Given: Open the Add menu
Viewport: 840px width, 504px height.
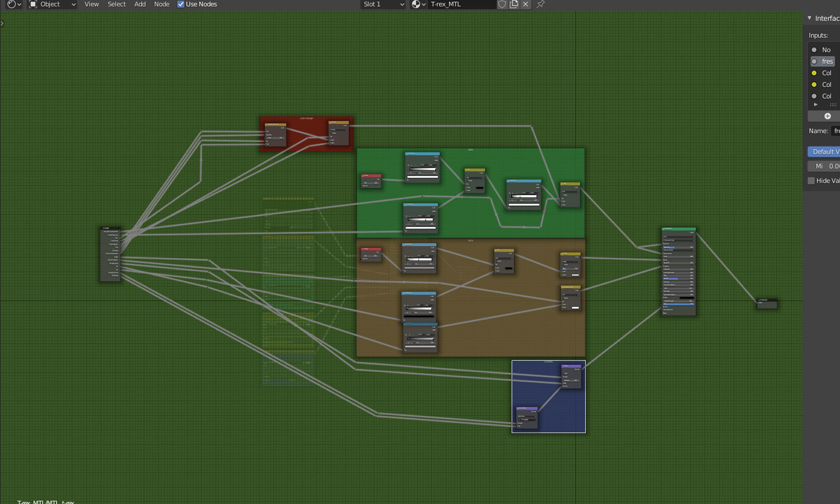Looking at the screenshot, I should click(140, 4).
